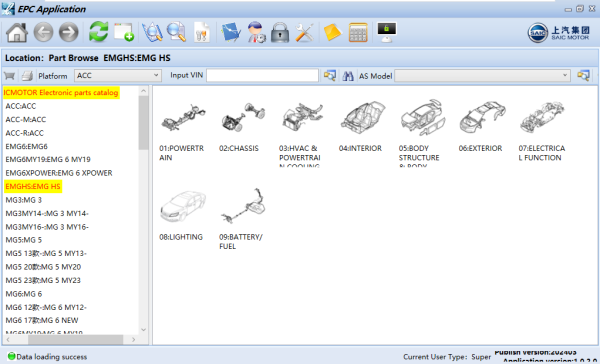Select MG 6 MY12- entry
This screenshot has width=600, height=364.
pos(46,307)
